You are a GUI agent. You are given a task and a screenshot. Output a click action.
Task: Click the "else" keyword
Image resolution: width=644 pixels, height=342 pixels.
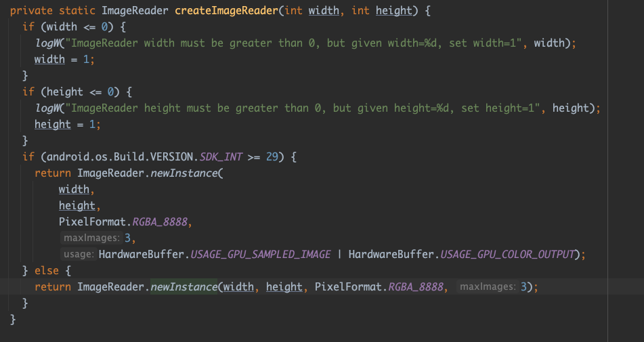(47, 271)
